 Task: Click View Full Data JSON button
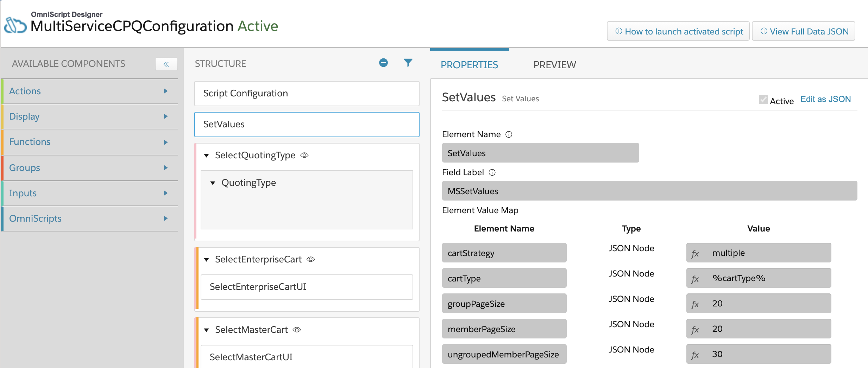tap(804, 31)
